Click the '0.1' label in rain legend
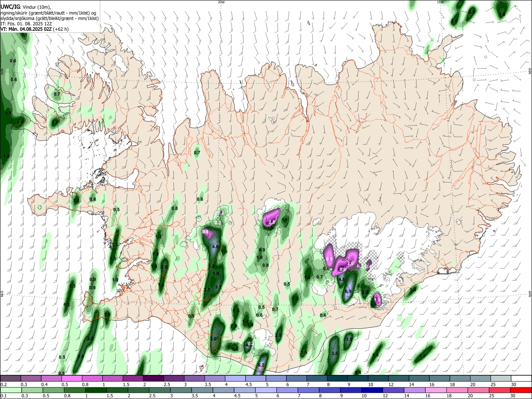This screenshot has width=532, height=399. (x=3, y=396)
